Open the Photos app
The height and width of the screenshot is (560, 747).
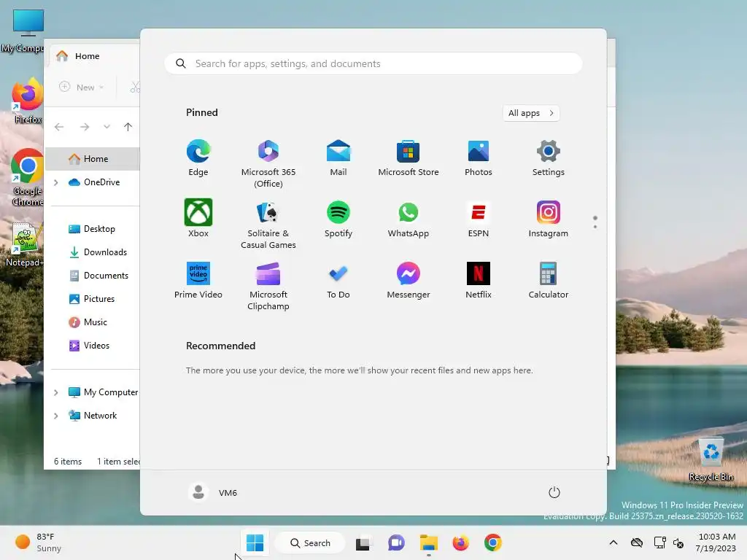(x=479, y=158)
